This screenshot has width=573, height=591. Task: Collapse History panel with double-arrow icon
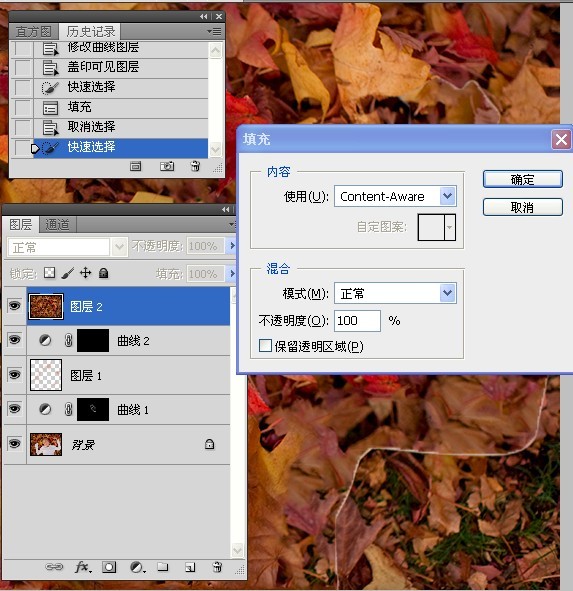(x=204, y=16)
